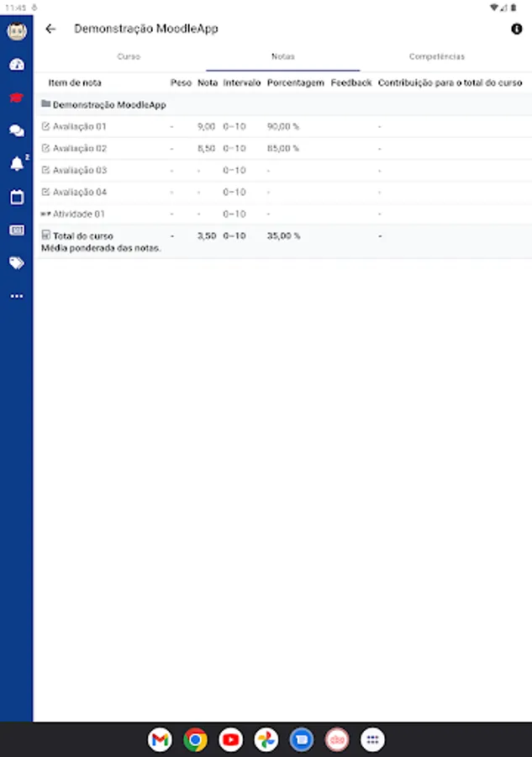The height and width of the screenshot is (757, 532).
Task: Click the Feedback column header
Action: [x=351, y=83]
